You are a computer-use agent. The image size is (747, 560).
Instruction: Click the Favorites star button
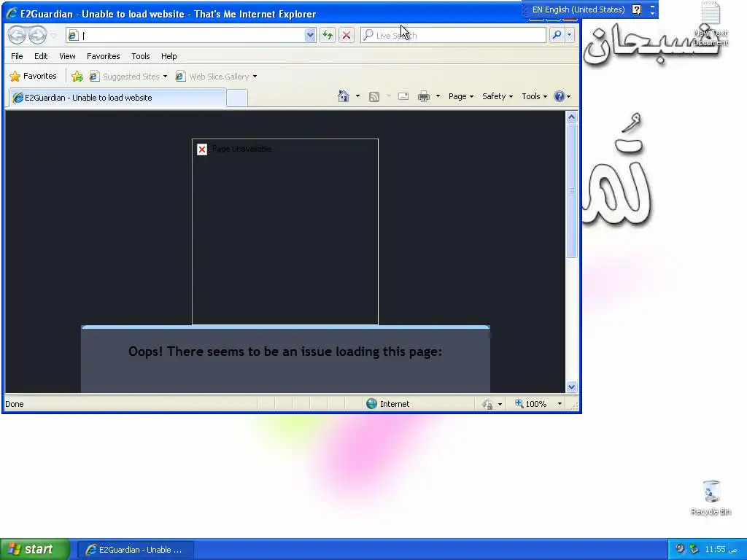(33, 76)
